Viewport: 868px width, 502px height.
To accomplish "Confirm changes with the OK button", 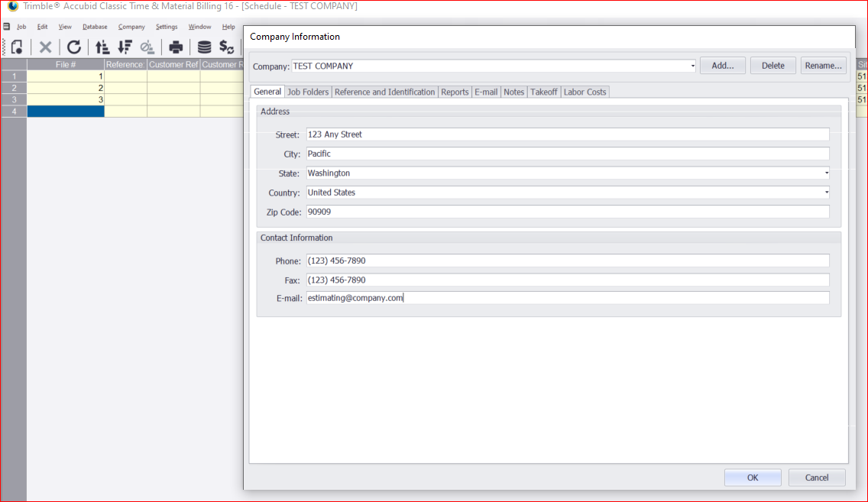I will 753,477.
